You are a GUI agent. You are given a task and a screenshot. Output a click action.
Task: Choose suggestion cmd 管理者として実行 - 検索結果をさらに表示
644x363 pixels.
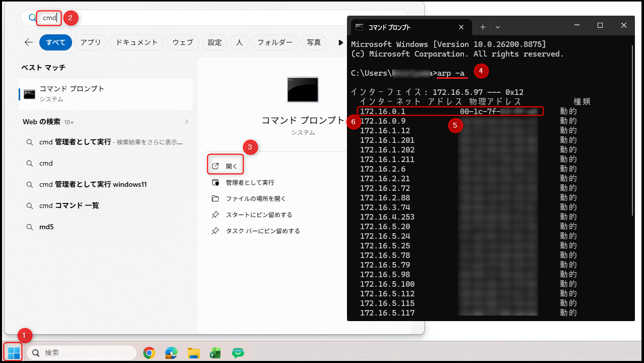pos(105,142)
